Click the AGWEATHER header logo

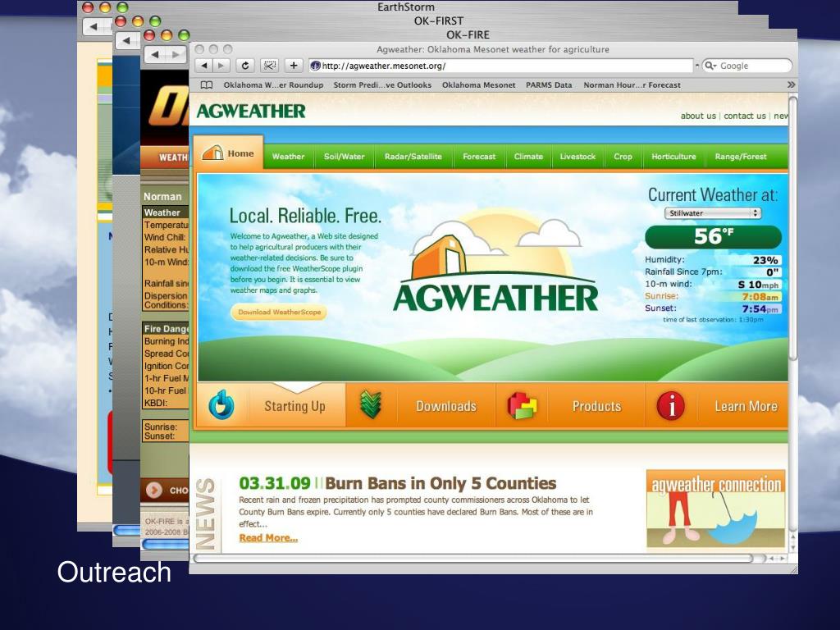pos(251,111)
